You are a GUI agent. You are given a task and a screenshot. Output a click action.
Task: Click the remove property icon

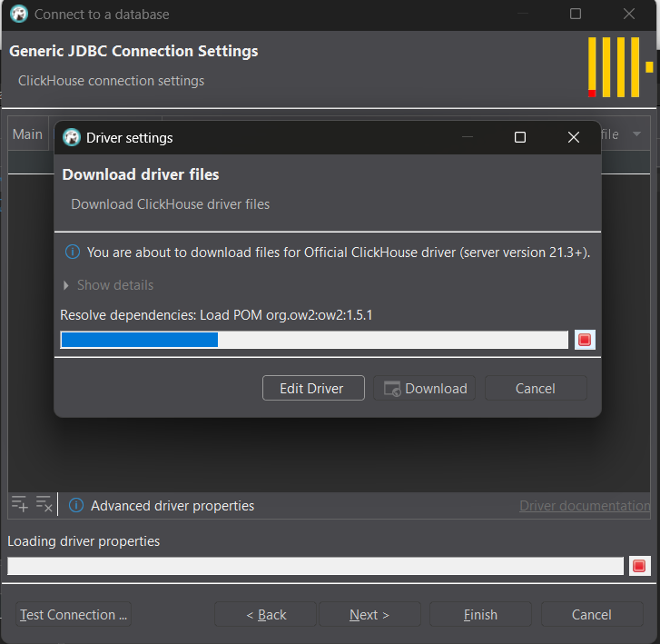pyautogui.click(x=44, y=504)
